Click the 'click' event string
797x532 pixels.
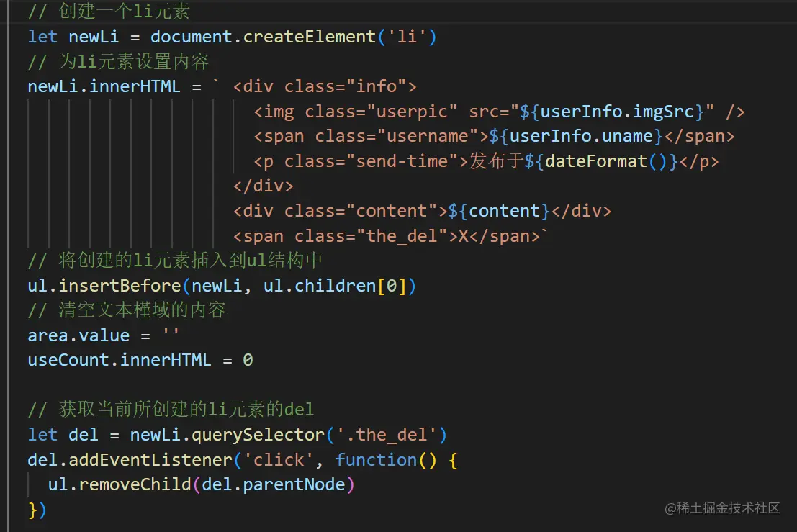279,460
